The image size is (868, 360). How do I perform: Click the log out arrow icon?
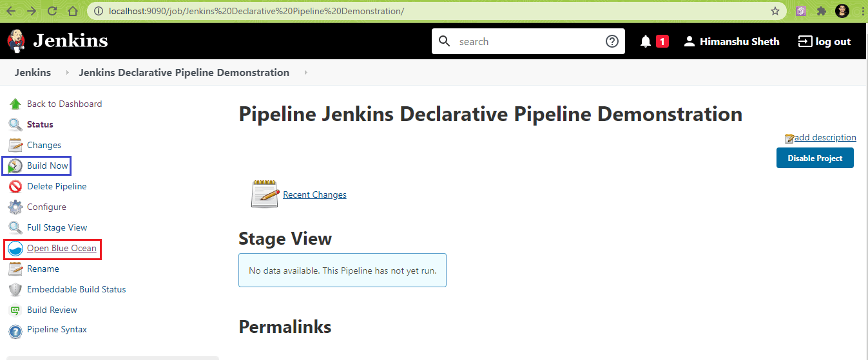coord(805,41)
